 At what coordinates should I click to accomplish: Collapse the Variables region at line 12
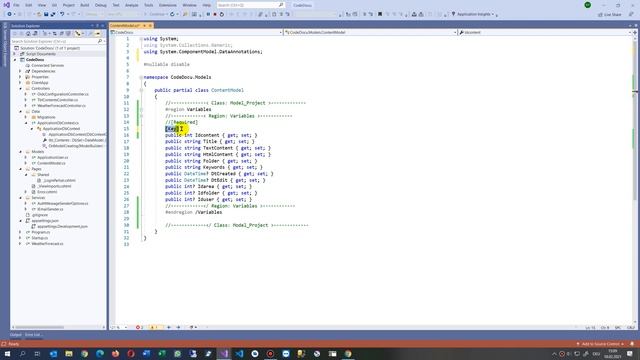[141, 109]
